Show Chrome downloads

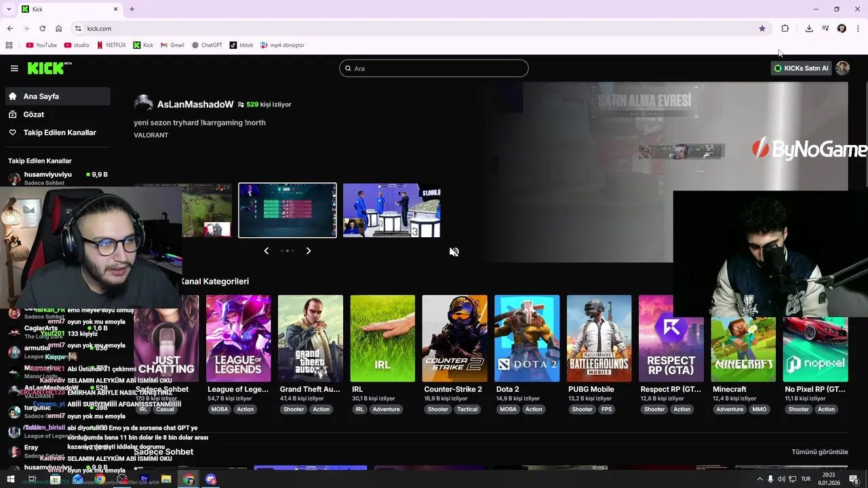809,28
